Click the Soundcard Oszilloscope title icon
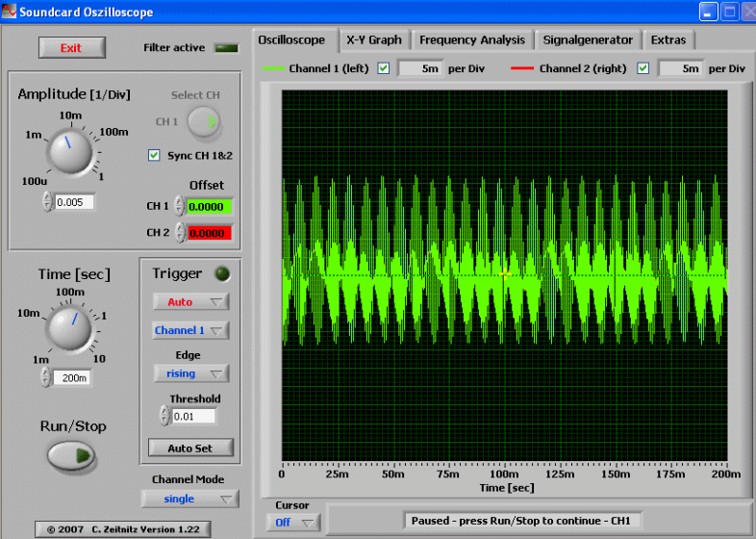The height and width of the screenshot is (539, 756). point(9,12)
